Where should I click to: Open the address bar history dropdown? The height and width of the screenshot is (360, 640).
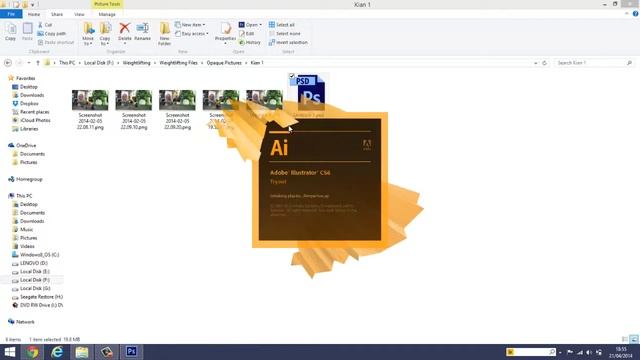point(536,63)
